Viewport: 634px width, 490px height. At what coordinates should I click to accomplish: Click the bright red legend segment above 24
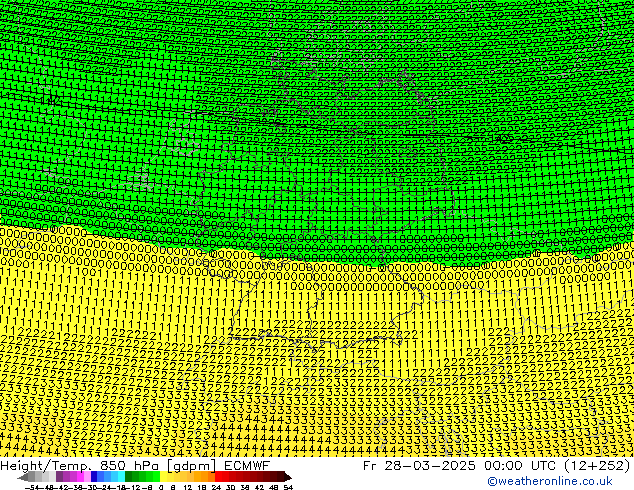coord(218,476)
